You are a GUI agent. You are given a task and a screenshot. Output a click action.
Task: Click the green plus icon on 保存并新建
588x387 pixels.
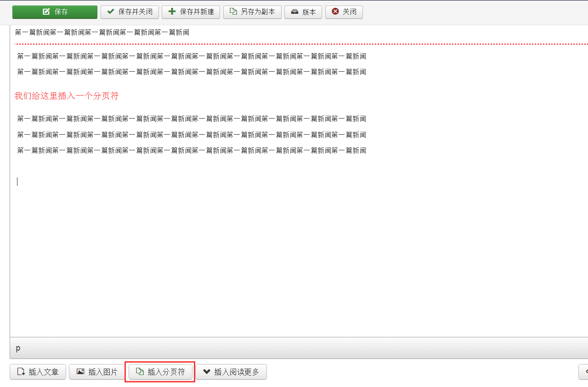(x=171, y=12)
